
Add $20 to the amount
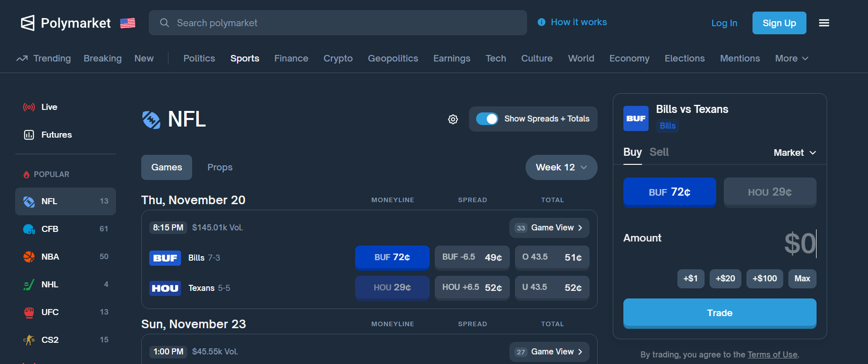(725, 279)
